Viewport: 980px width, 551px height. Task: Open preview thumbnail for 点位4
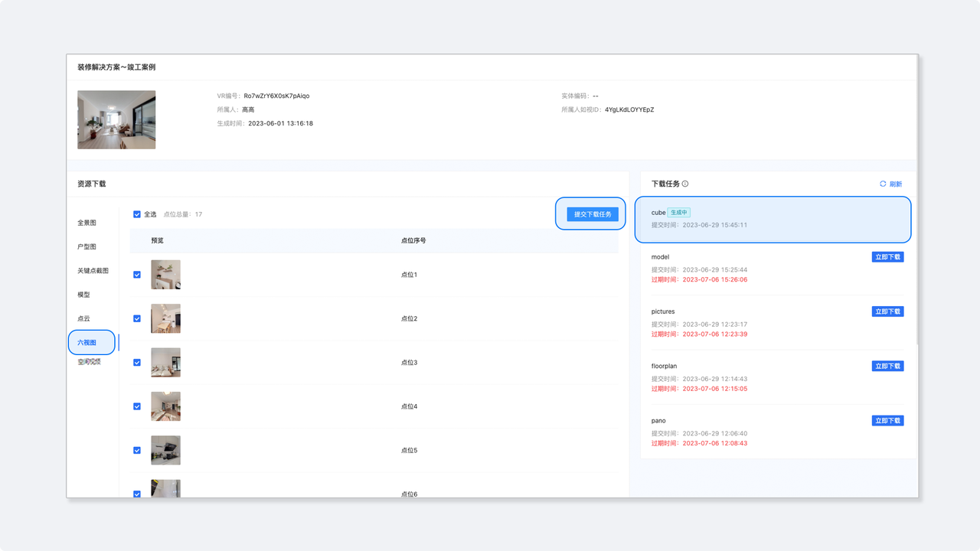pos(165,406)
